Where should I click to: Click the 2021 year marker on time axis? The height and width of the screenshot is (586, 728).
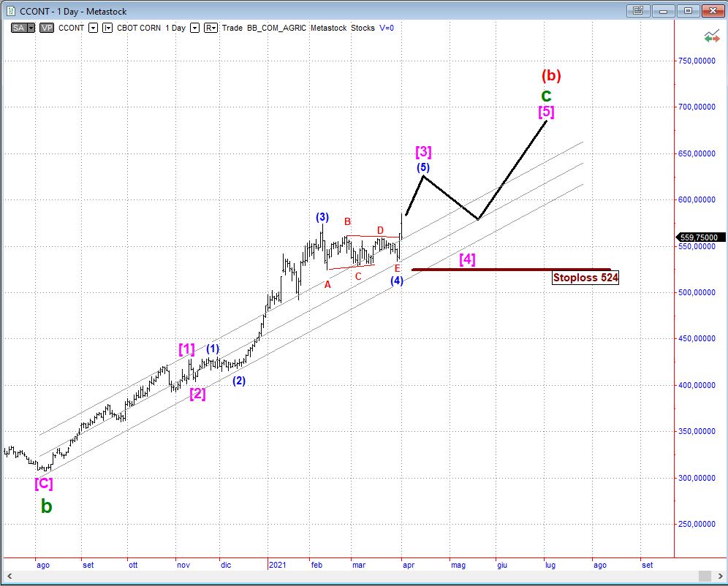coord(278,565)
